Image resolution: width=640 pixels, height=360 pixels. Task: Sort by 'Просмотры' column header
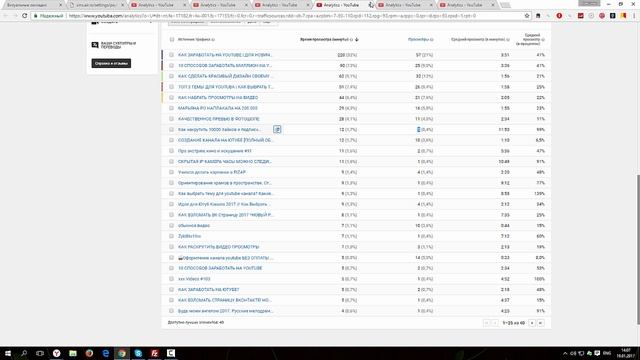pos(418,40)
